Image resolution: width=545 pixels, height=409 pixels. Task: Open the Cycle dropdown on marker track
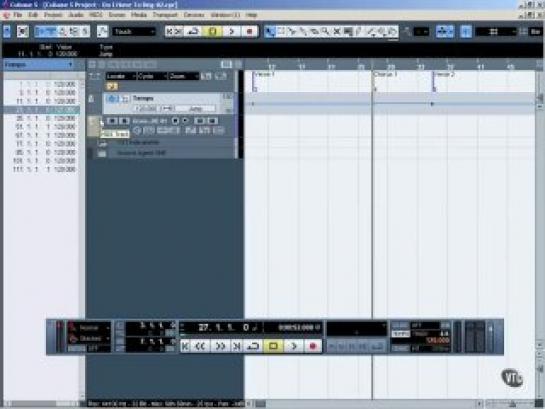click(x=152, y=76)
